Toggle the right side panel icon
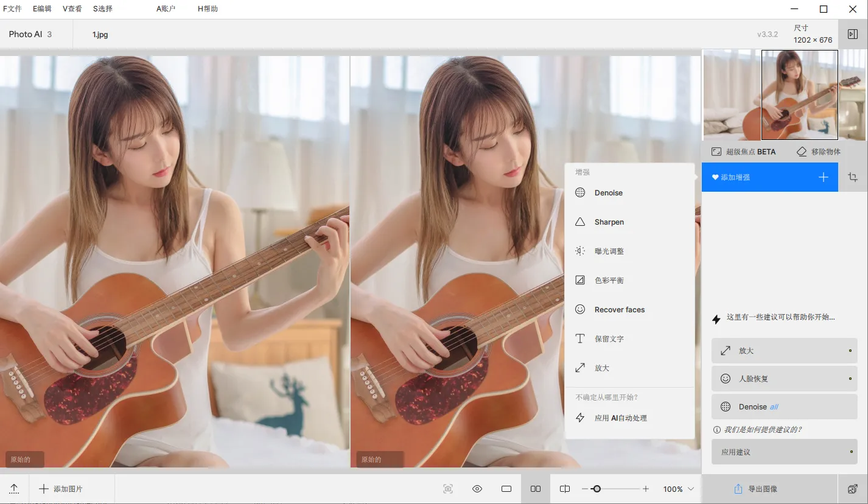 click(853, 35)
